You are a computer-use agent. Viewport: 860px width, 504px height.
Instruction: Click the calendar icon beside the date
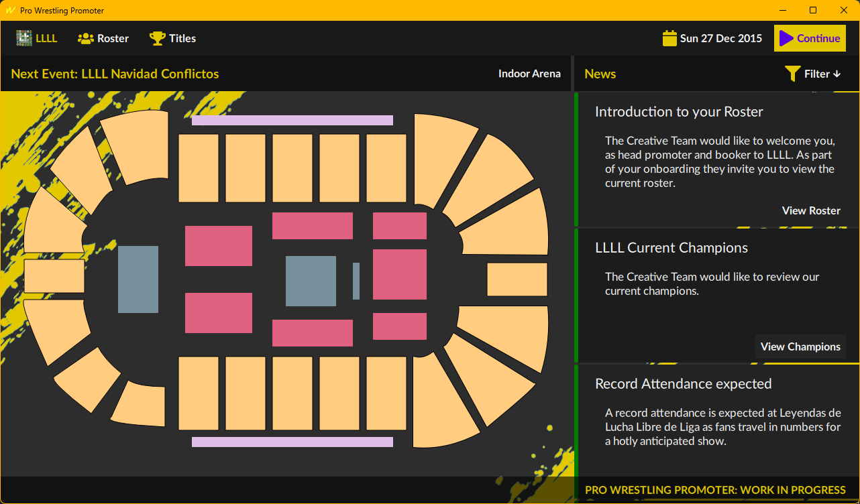[x=669, y=38]
